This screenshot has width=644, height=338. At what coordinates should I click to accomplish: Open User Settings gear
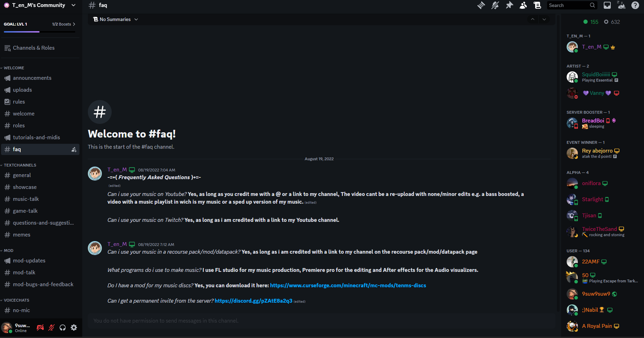click(74, 328)
